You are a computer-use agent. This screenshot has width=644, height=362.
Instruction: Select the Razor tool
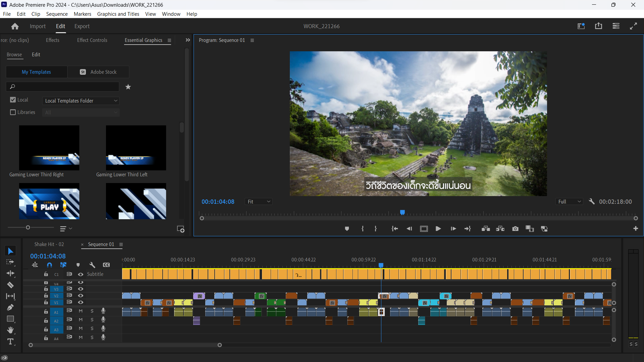click(x=10, y=285)
